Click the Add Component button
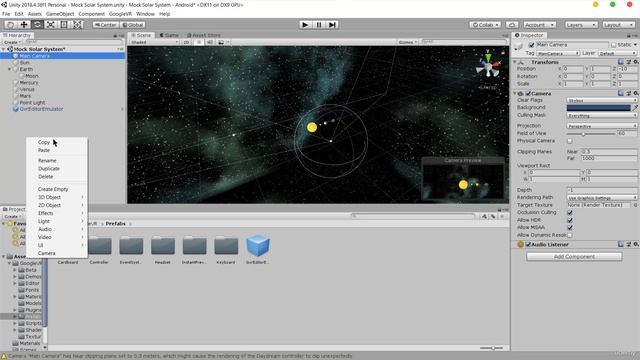Image resolution: width=640 pixels, height=360 pixels. 574,256
